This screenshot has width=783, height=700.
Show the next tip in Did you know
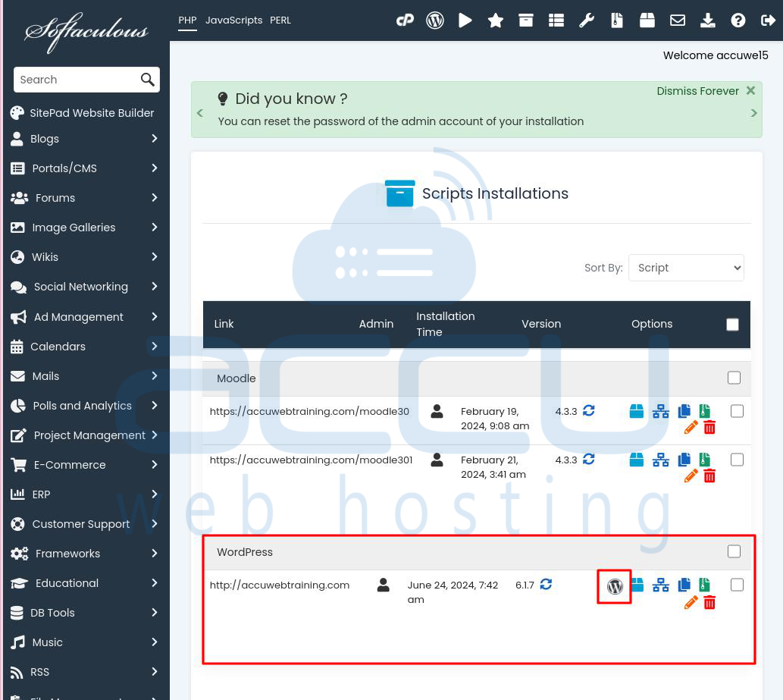[x=753, y=113]
